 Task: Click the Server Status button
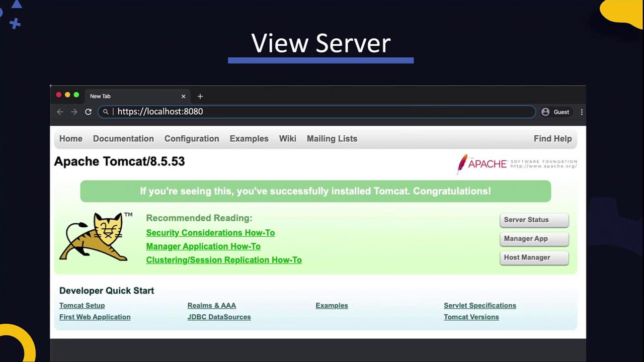point(534,220)
